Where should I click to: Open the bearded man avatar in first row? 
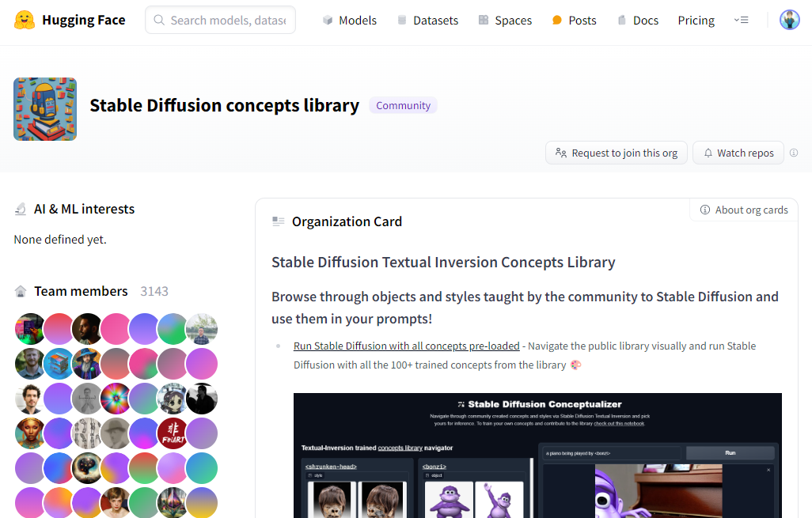[x=87, y=329]
